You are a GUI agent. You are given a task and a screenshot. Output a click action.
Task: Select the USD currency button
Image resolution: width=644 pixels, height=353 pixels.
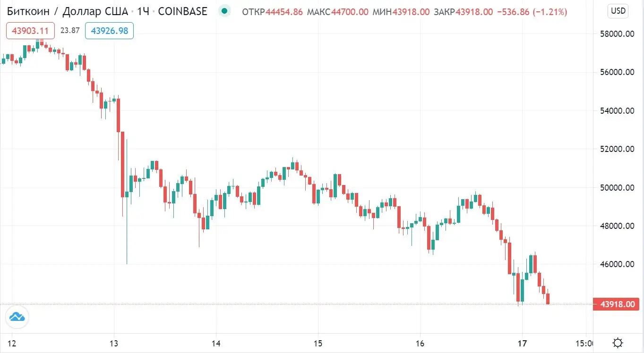pyautogui.click(x=617, y=10)
